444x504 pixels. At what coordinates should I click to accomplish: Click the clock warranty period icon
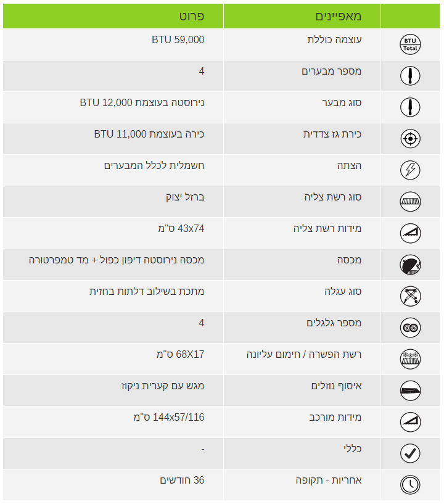tap(410, 485)
